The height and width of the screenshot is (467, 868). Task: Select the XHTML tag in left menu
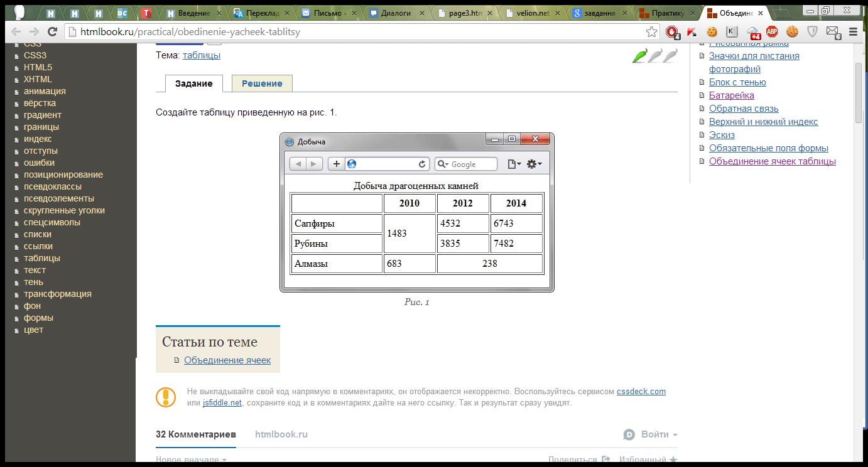38,79
